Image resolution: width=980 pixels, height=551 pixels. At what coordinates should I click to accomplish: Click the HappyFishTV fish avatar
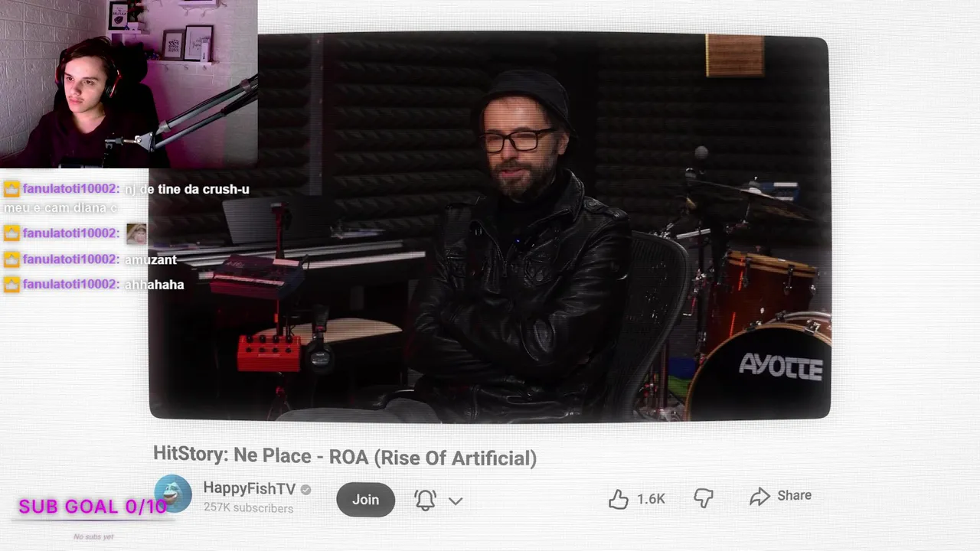click(173, 494)
